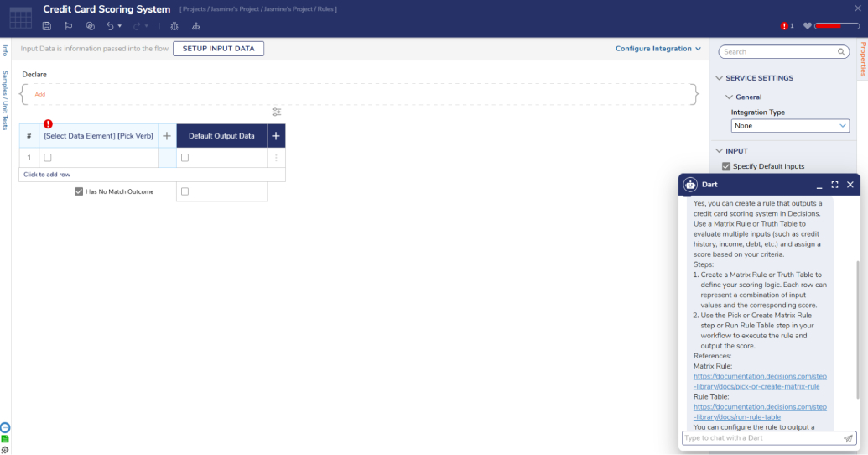Add output column with white plus
The width and height of the screenshot is (868, 455).
277,136
